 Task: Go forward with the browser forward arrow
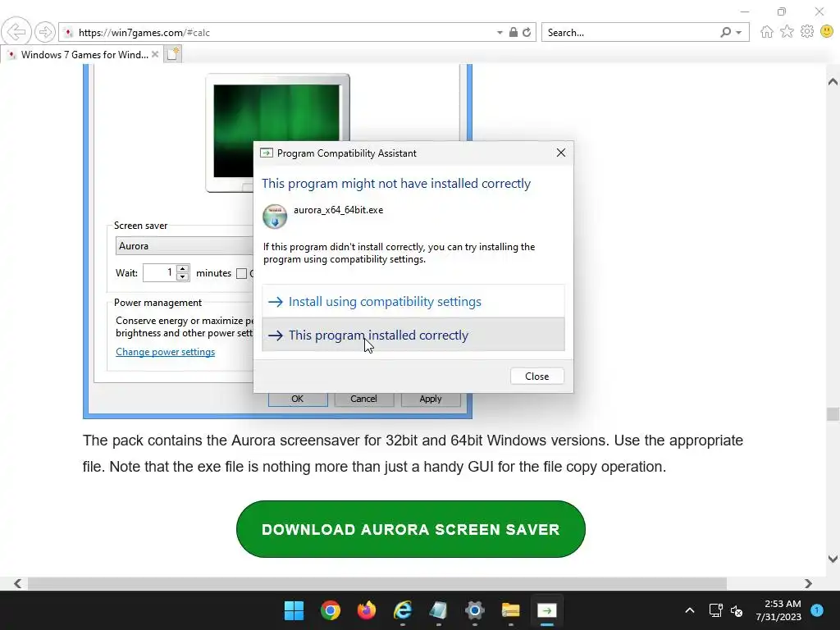(45, 32)
